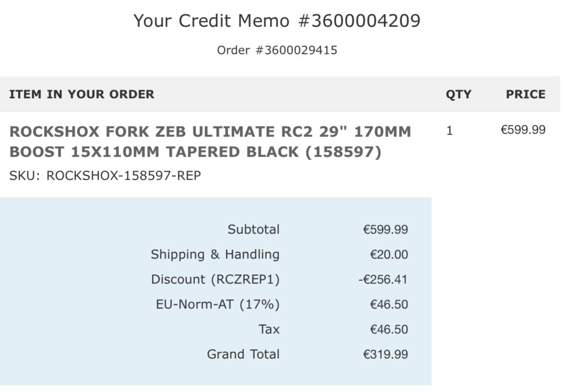Viewport: 563px width, 392px height.
Task: Select the Subtotal amount in the totals box
Action: click(x=385, y=230)
